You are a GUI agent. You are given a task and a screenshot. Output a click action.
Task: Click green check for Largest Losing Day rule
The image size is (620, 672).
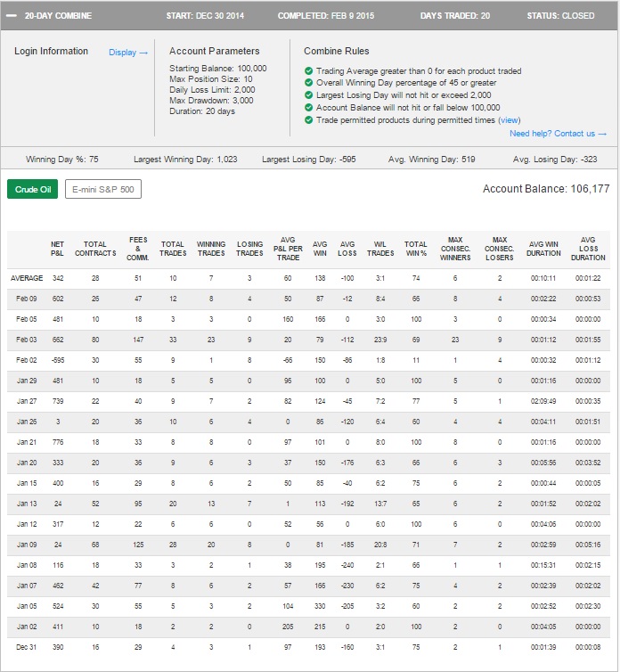[308, 94]
